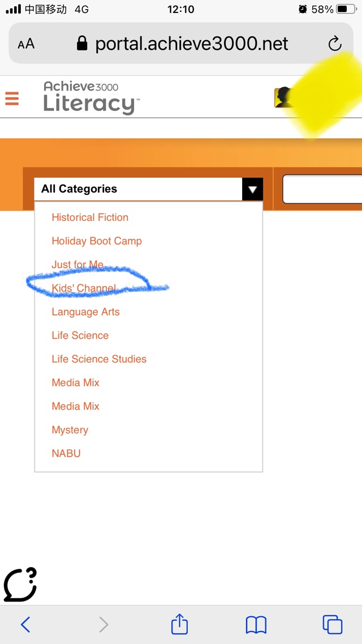The image size is (362, 644).
Task: Pick the Just for Me category
Action: 77,265
